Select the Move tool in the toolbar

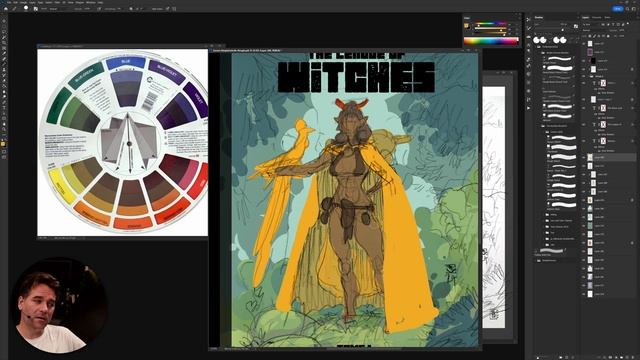coord(4,20)
